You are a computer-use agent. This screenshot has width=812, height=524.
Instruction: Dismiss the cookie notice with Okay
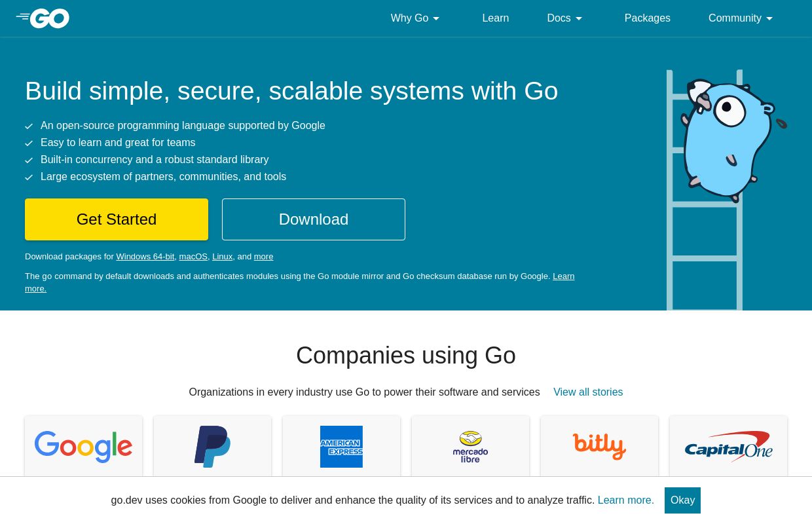pyautogui.click(x=682, y=500)
